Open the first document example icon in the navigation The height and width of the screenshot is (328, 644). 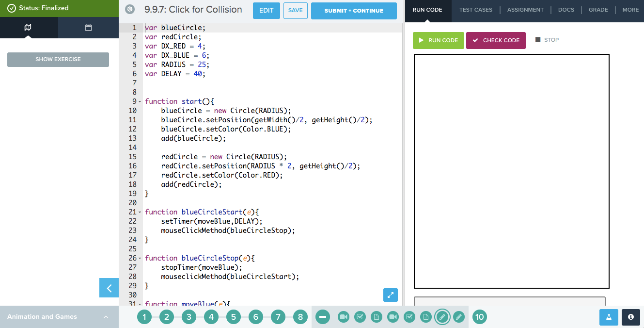pyautogui.click(x=377, y=317)
